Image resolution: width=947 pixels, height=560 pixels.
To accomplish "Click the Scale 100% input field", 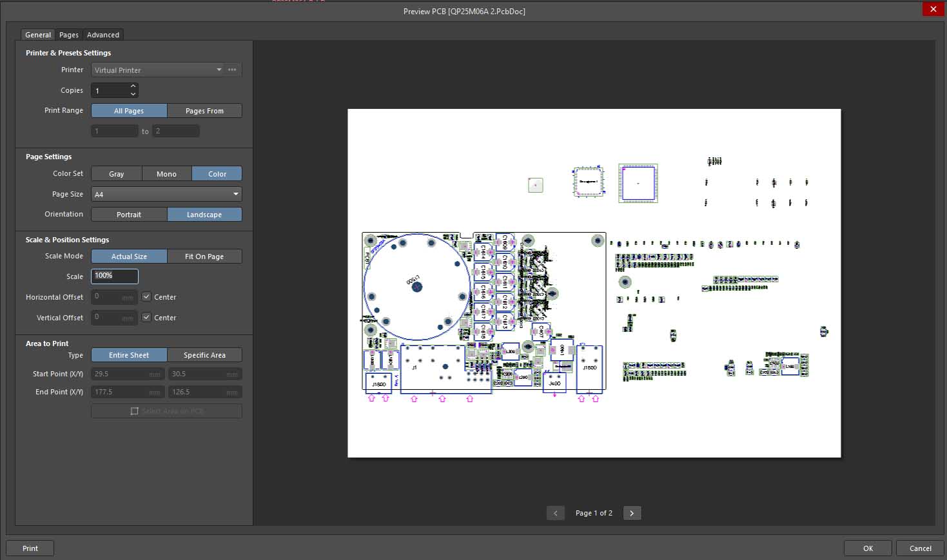I will (115, 276).
